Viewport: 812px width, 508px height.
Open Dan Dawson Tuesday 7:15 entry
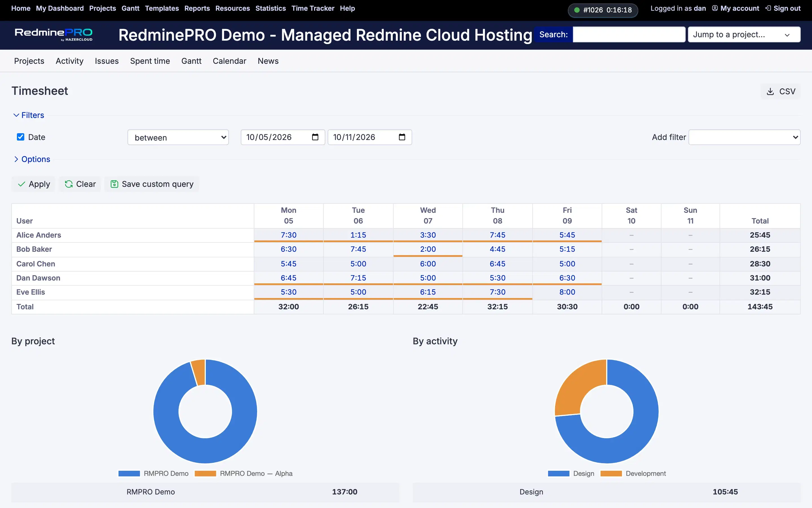click(x=358, y=278)
